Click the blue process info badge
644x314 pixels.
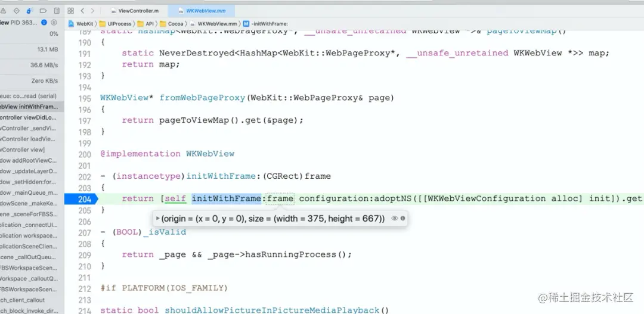(44, 23)
